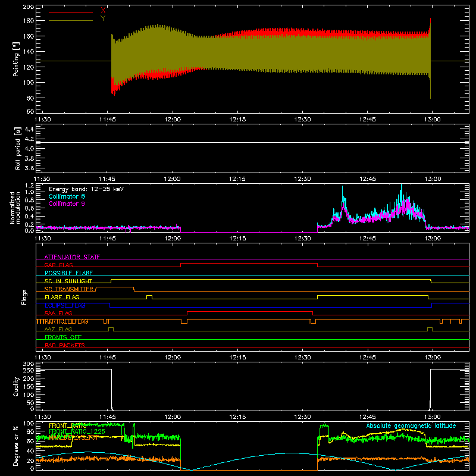Image resolution: width=476 pixels, height=476 pixels.
Task: Click the green FRONTS_OFF label
Action: pyautogui.click(x=63, y=337)
